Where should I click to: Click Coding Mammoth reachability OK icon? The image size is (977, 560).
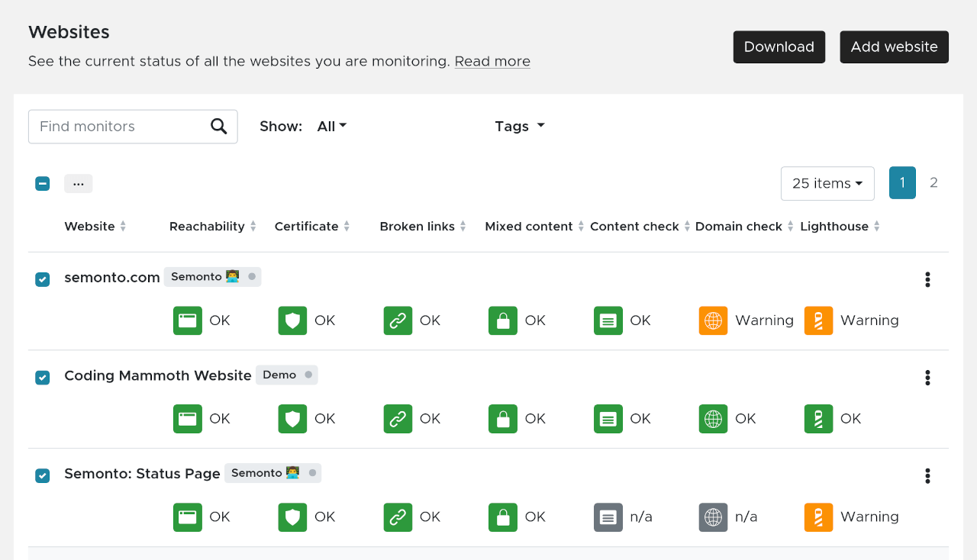coord(188,419)
